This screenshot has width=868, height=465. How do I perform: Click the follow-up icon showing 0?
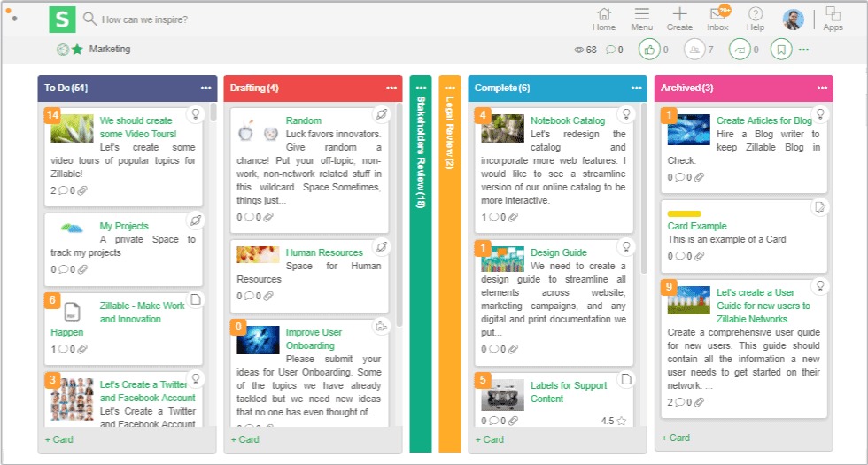click(739, 50)
